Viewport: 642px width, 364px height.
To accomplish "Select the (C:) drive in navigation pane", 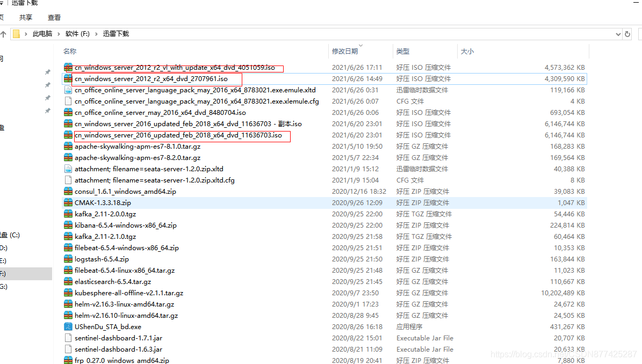I will pos(10,235).
